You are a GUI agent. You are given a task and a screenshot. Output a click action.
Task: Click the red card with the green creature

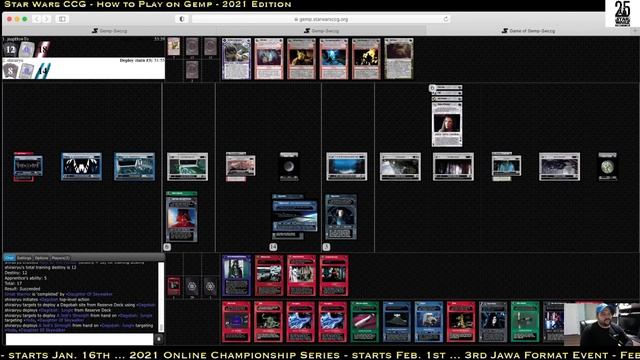click(269, 322)
